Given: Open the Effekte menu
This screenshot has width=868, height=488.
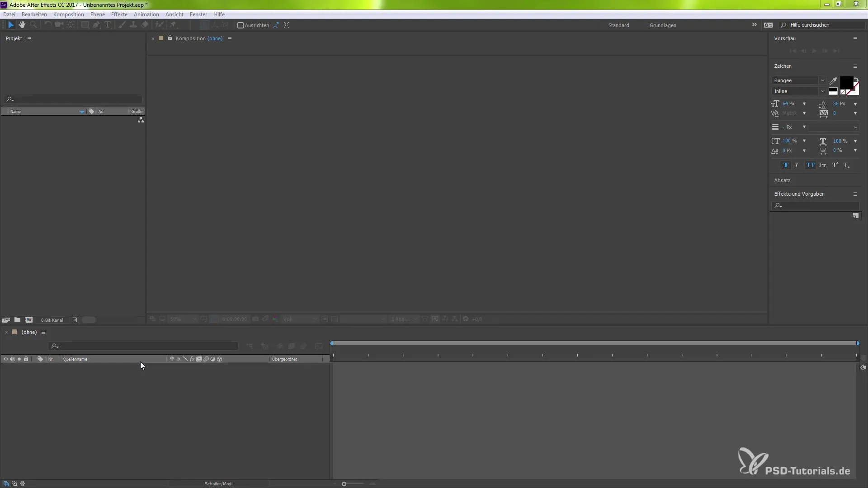Looking at the screenshot, I should (x=119, y=14).
